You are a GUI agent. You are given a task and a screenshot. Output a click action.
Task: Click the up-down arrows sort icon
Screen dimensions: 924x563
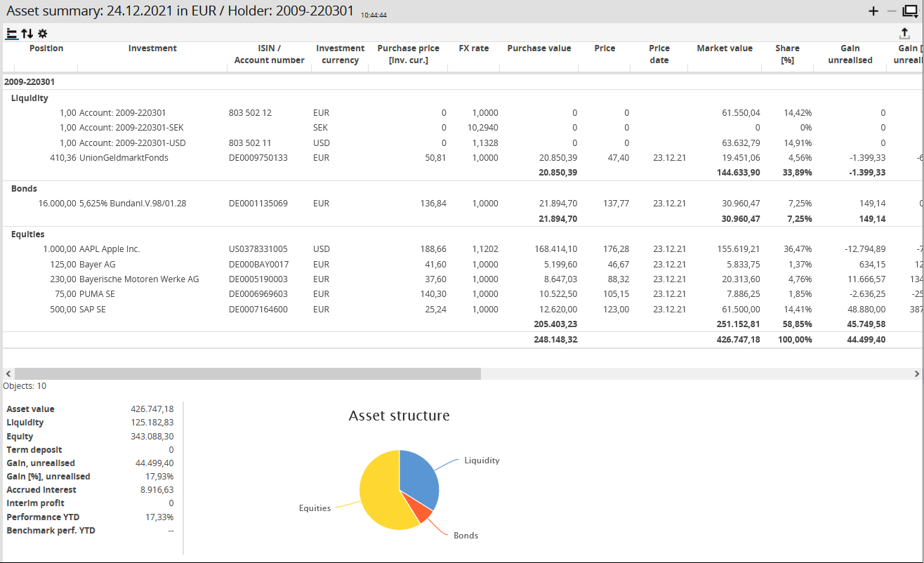[27, 33]
